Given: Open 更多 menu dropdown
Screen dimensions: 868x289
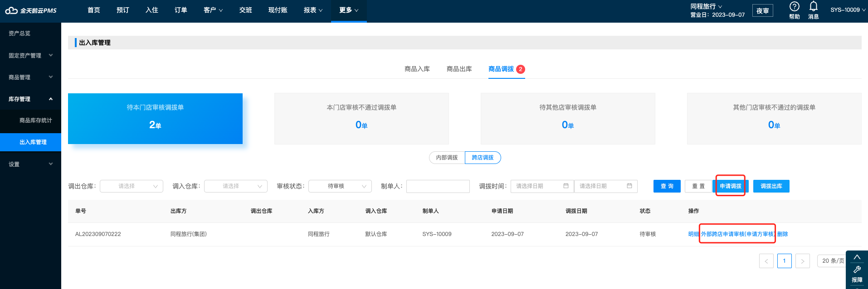Looking at the screenshot, I should pos(349,10).
